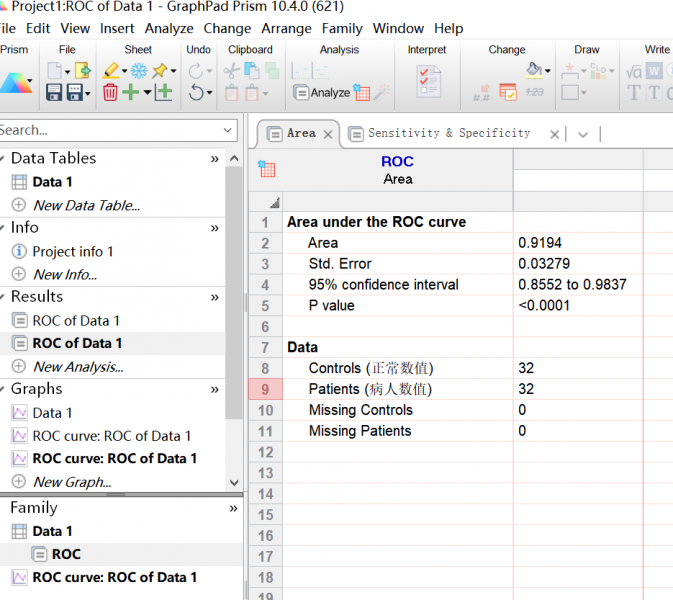Click the green plus new sheet icon
This screenshot has width=673, height=600.
pyautogui.click(x=131, y=92)
